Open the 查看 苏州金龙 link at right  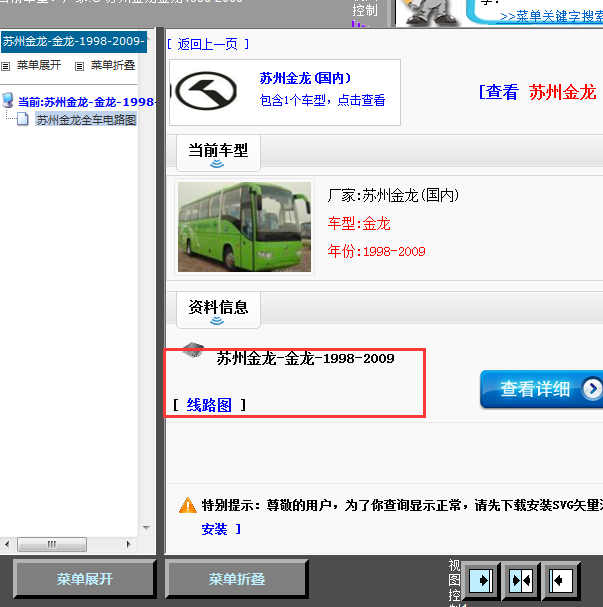(x=538, y=92)
